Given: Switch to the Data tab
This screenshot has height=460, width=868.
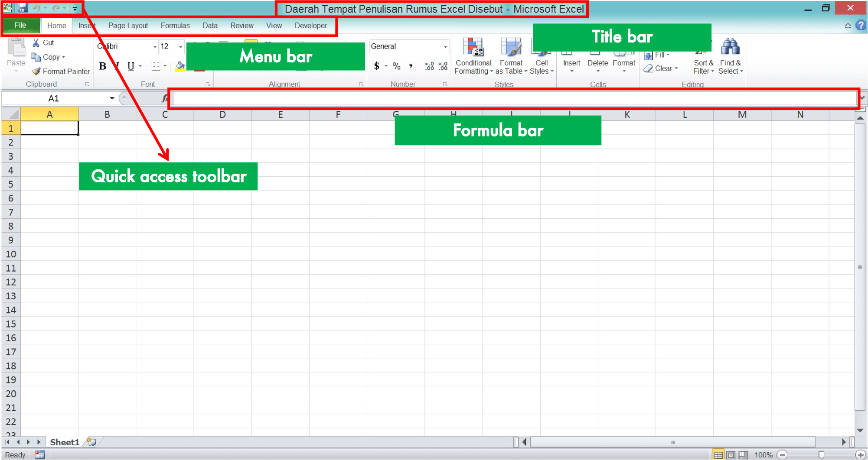Looking at the screenshot, I should (210, 26).
